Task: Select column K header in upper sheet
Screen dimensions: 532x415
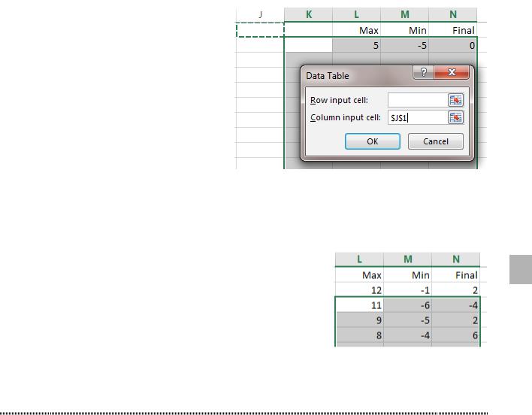Action: 308,14
